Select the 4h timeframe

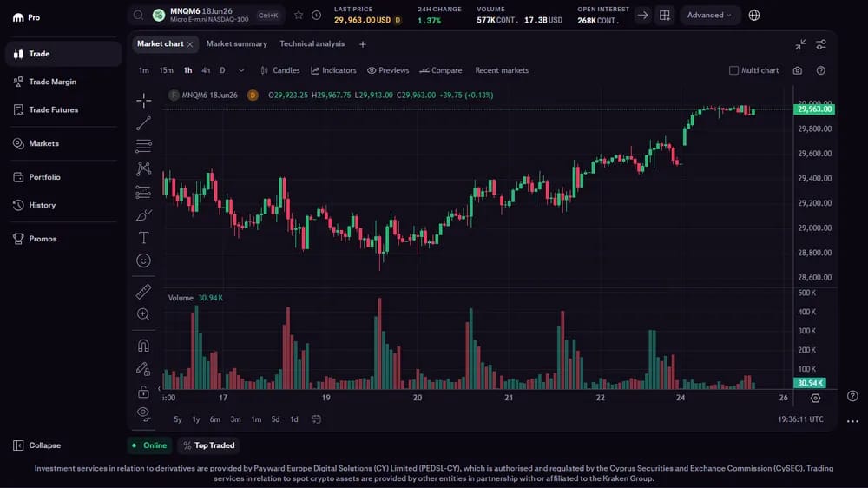pos(206,70)
